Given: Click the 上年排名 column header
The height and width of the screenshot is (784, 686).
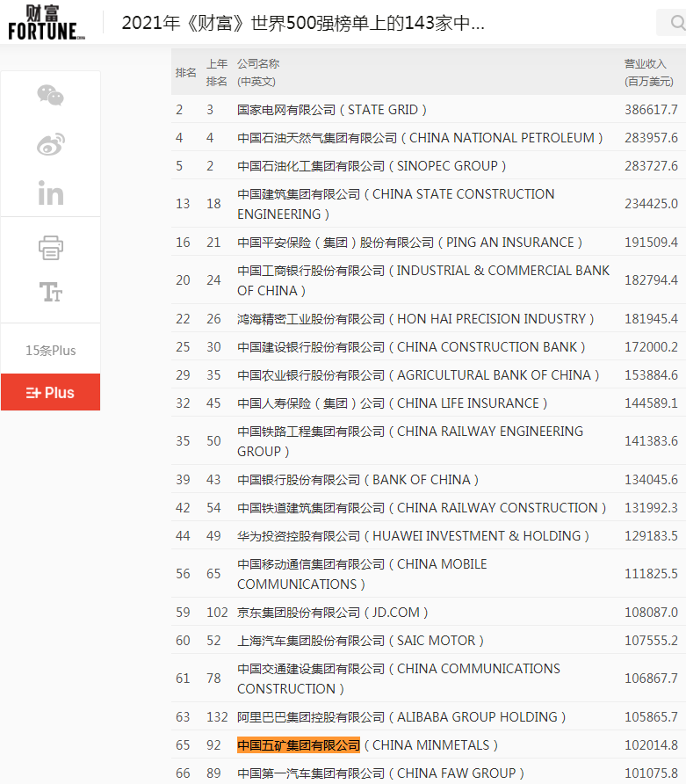Looking at the screenshot, I should 217,72.
